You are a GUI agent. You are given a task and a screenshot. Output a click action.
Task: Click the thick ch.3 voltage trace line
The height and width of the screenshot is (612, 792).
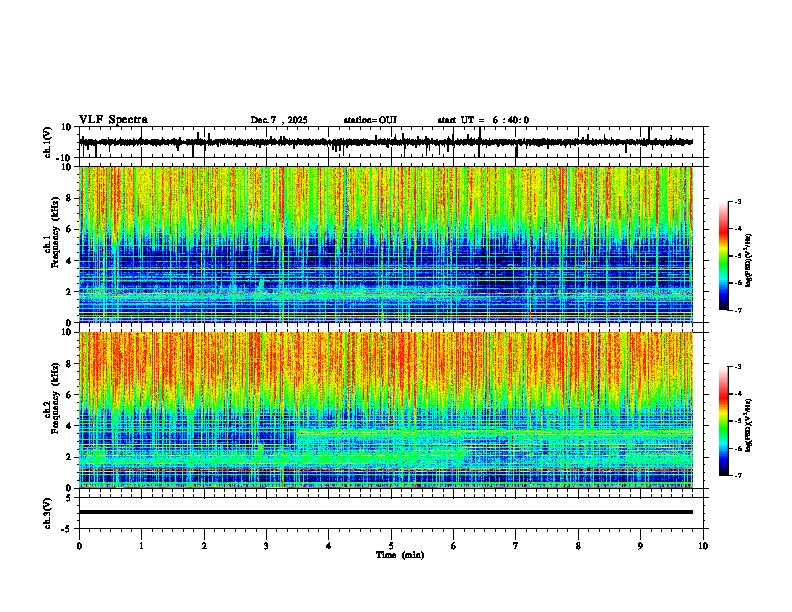(x=385, y=512)
